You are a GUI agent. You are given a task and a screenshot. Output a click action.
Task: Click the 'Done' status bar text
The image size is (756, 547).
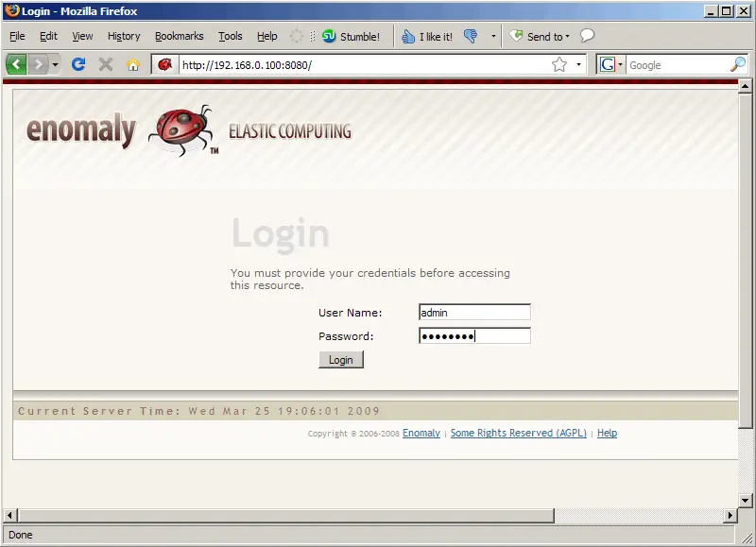tap(20, 535)
